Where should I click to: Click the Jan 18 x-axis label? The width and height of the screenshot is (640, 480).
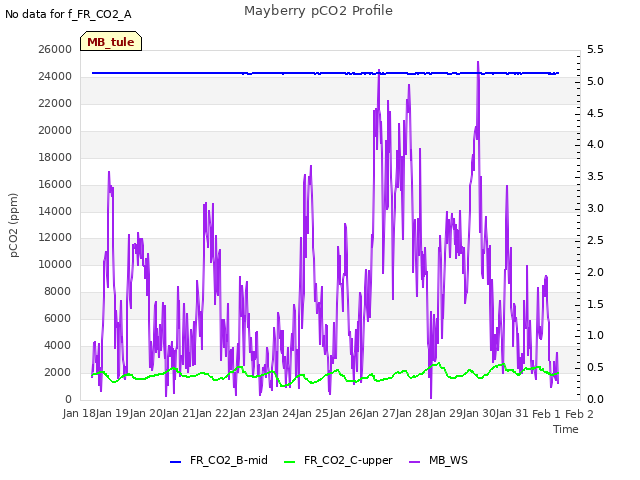[79, 414]
